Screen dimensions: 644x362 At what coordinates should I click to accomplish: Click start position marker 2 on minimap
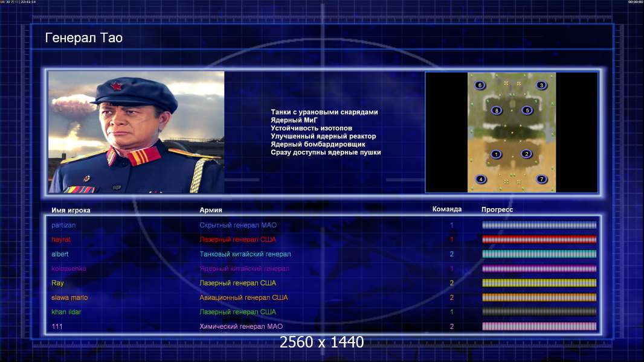527,154
